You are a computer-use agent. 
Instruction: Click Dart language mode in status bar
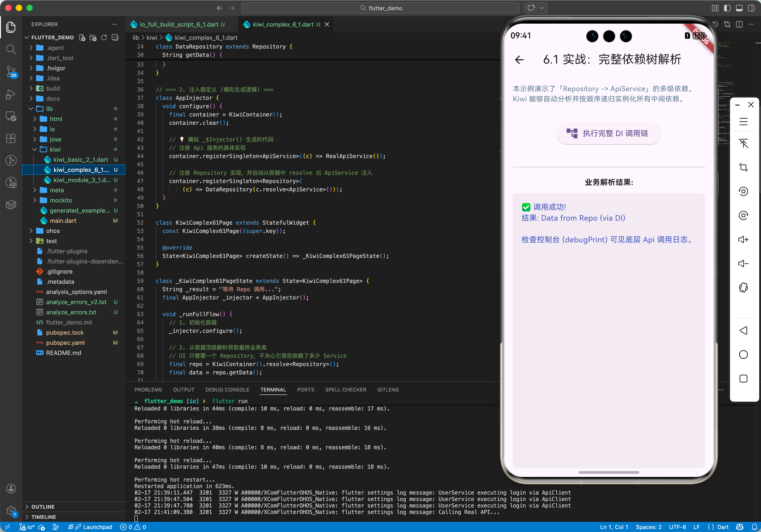pyautogui.click(x=723, y=527)
